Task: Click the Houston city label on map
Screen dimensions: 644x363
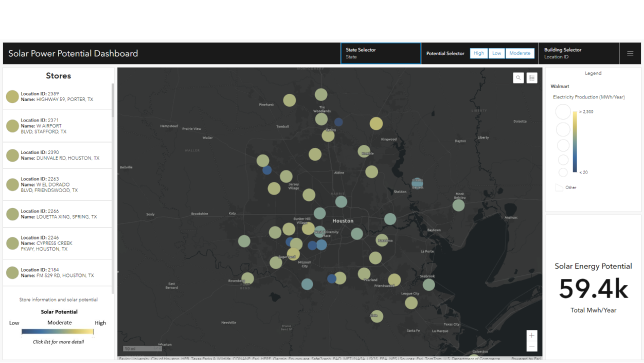Action: [343, 221]
